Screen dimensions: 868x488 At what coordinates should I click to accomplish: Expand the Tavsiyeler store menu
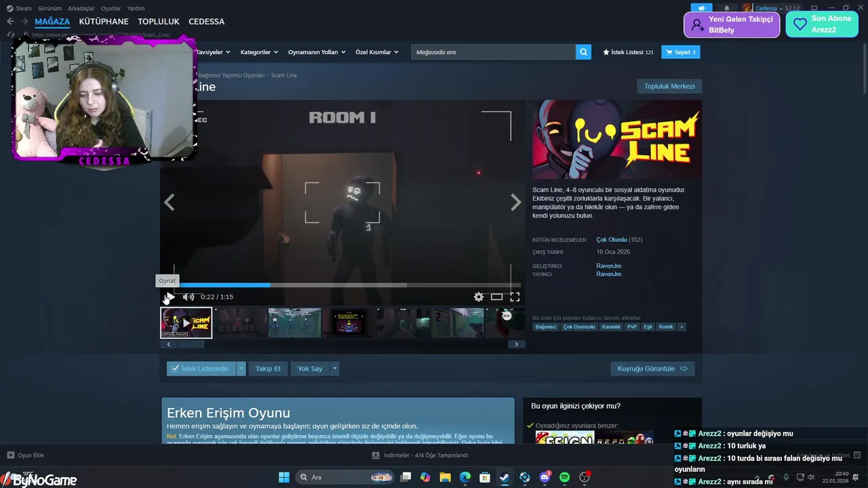click(213, 52)
